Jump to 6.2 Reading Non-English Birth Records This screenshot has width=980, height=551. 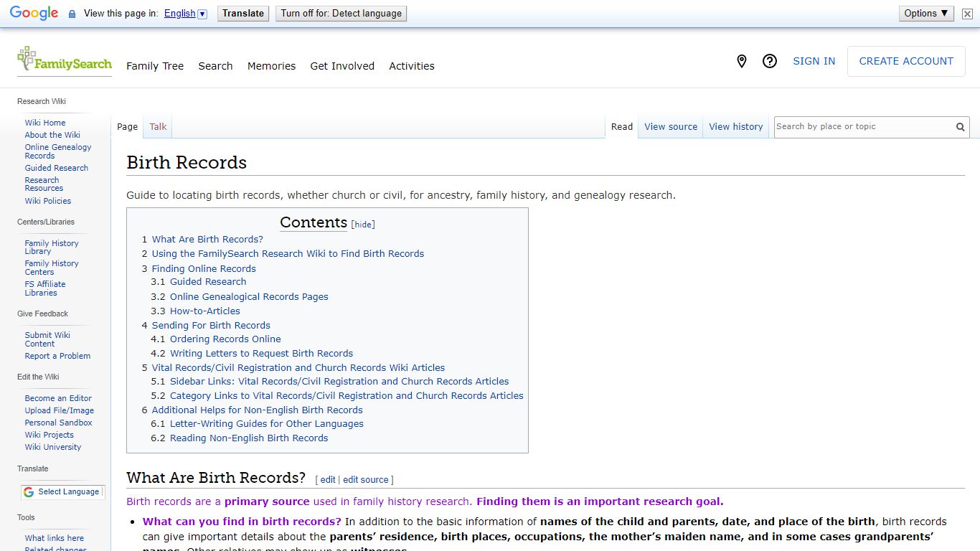click(240, 438)
